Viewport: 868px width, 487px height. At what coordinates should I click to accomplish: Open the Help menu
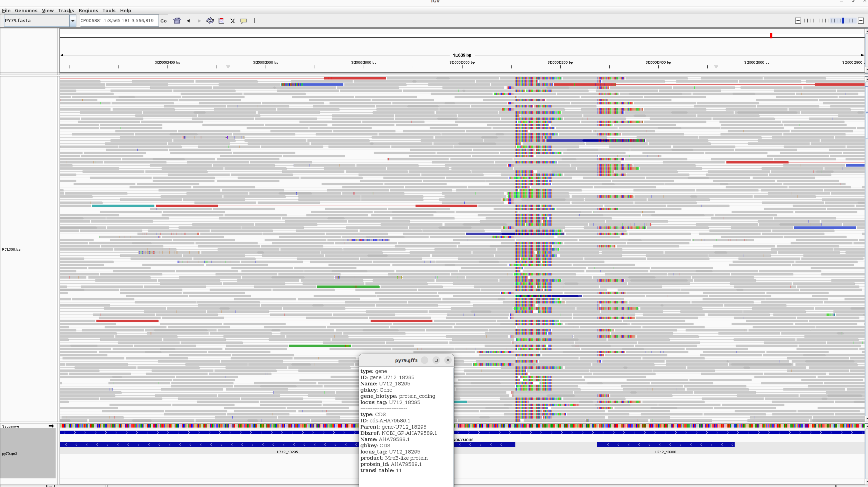click(125, 10)
